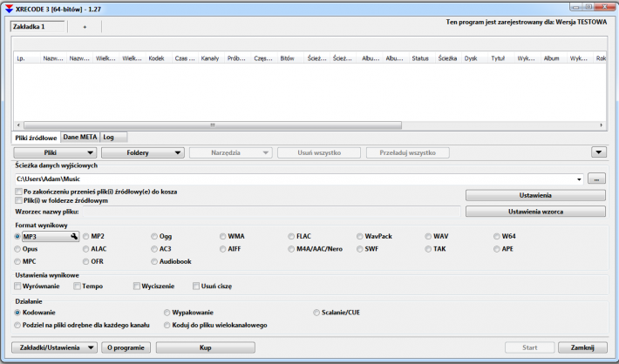
Task: Add a new tab with plus
Action: coord(85,27)
